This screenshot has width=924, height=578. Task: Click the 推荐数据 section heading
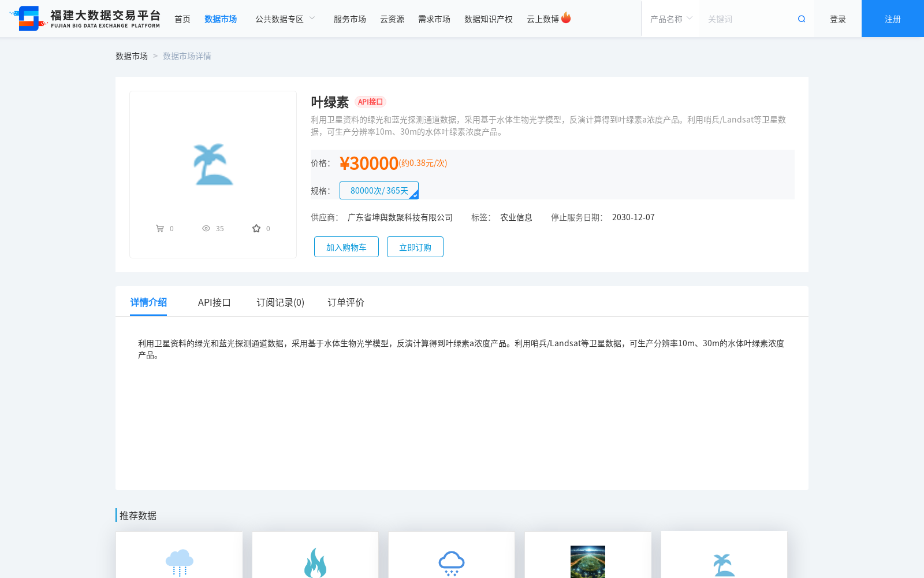coord(138,516)
